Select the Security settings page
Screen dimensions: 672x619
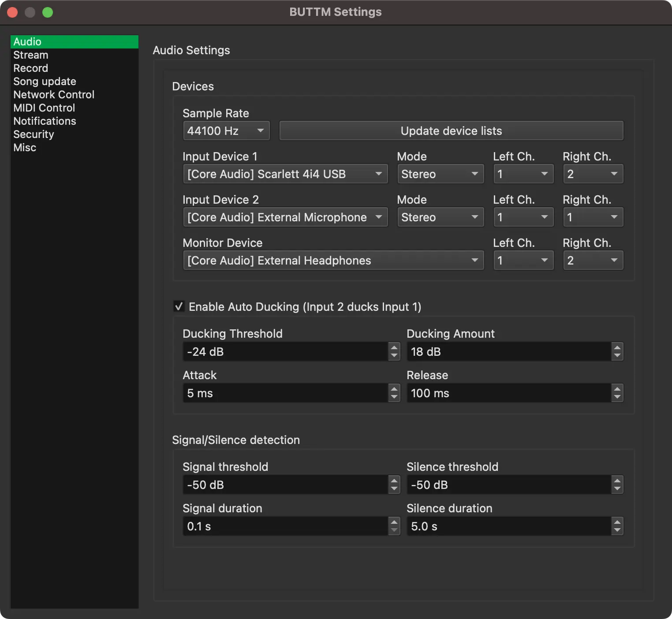tap(34, 134)
